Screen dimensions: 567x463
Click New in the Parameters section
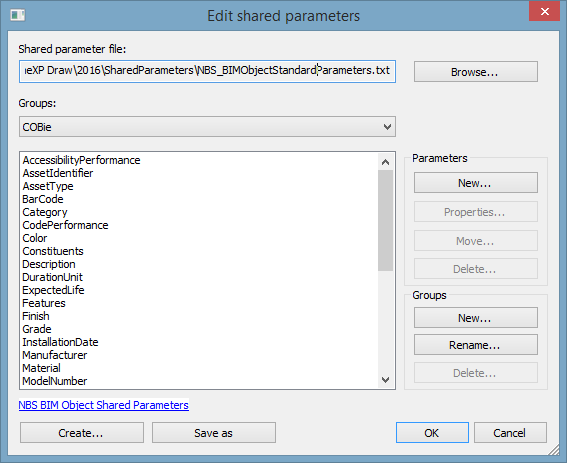[x=476, y=183]
